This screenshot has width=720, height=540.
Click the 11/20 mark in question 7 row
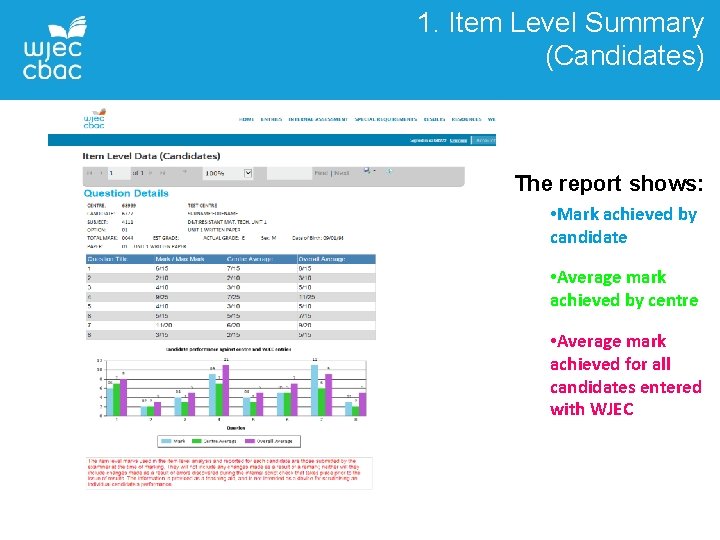click(164, 325)
